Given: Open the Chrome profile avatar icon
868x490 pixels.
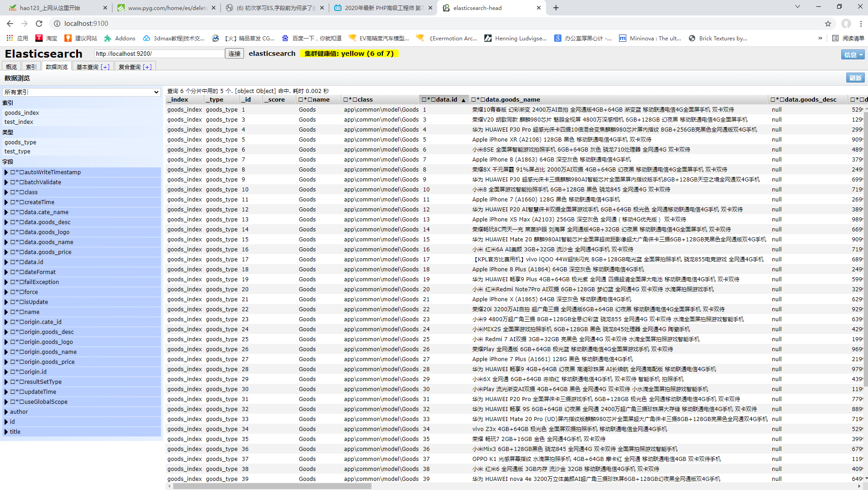Looking at the screenshot, I should pos(846,24).
